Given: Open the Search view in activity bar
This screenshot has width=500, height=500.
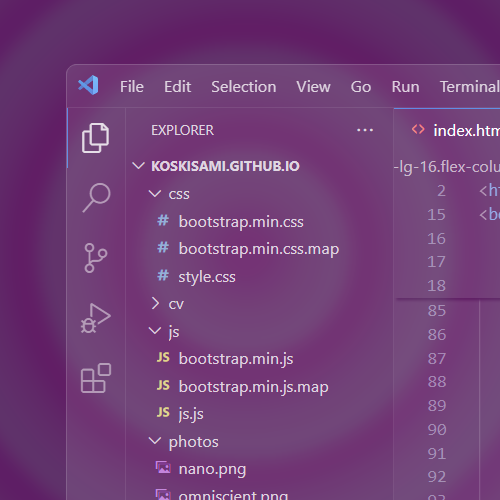Looking at the screenshot, I should (x=96, y=197).
